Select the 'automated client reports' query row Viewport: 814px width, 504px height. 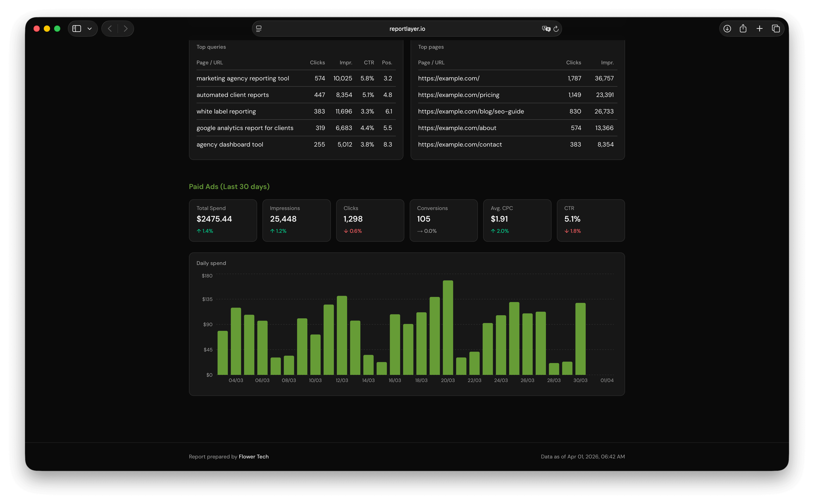tap(296, 95)
